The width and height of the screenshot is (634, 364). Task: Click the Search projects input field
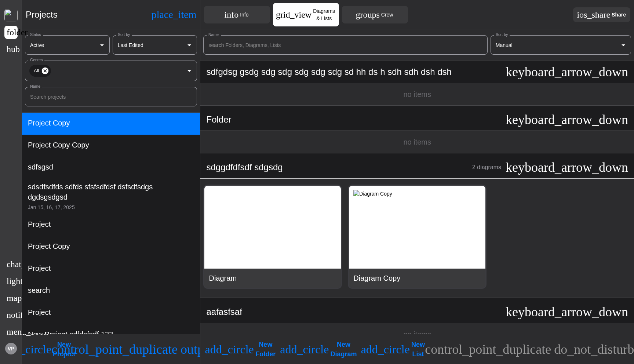[x=111, y=97]
